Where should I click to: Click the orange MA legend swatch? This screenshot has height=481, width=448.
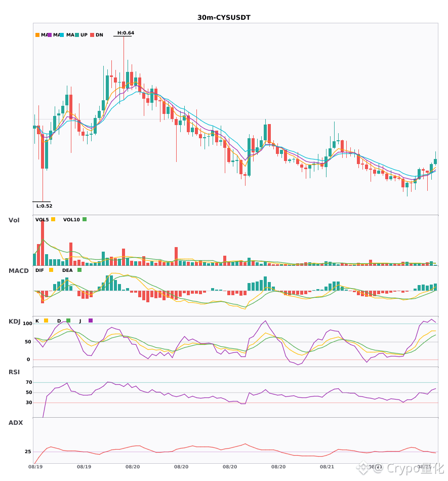[x=37, y=35]
